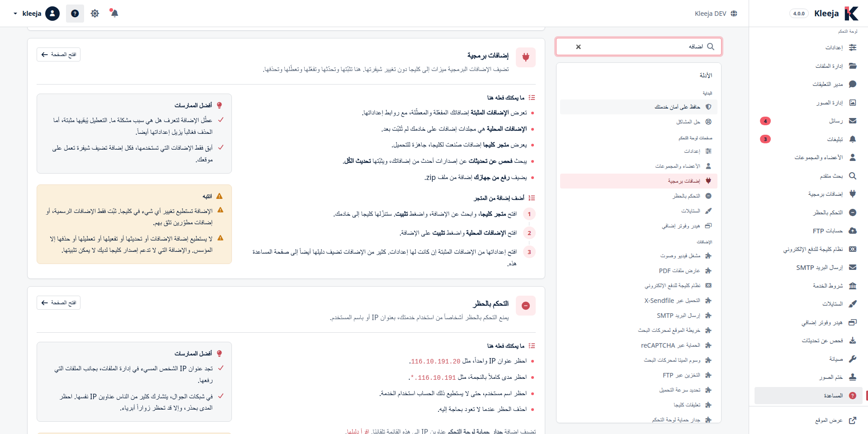Open الستايلات brush icon in main sidebar

pos(853,304)
